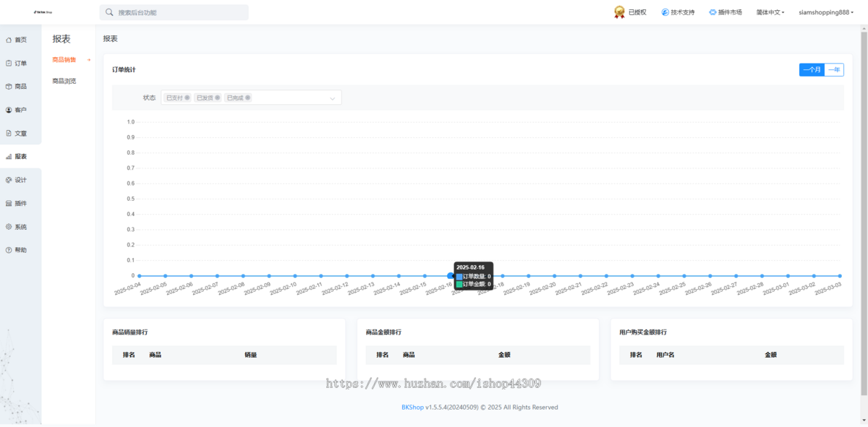
Task: Click 金额 header in 商品金额排行 table
Action: 505,355
